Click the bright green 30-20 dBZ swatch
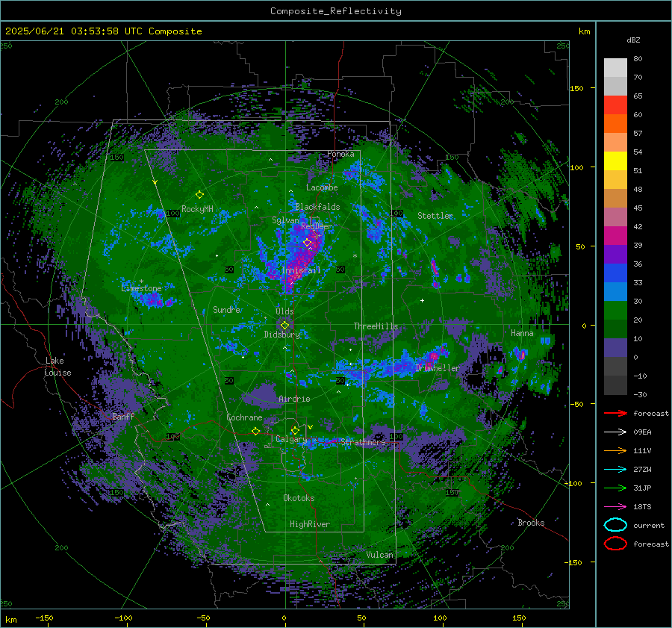Viewport: 672px width, 628px height. coord(615,311)
